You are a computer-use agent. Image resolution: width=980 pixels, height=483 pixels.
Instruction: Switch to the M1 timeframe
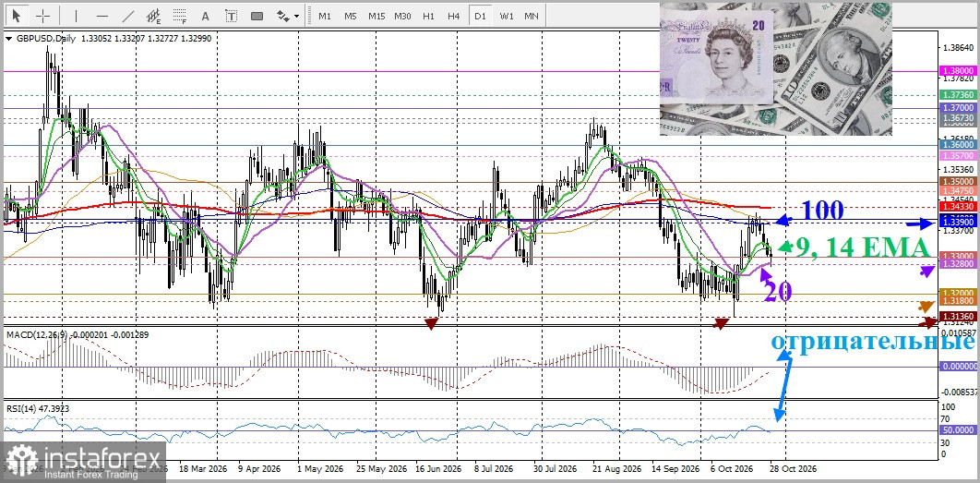(x=325, y=17)
